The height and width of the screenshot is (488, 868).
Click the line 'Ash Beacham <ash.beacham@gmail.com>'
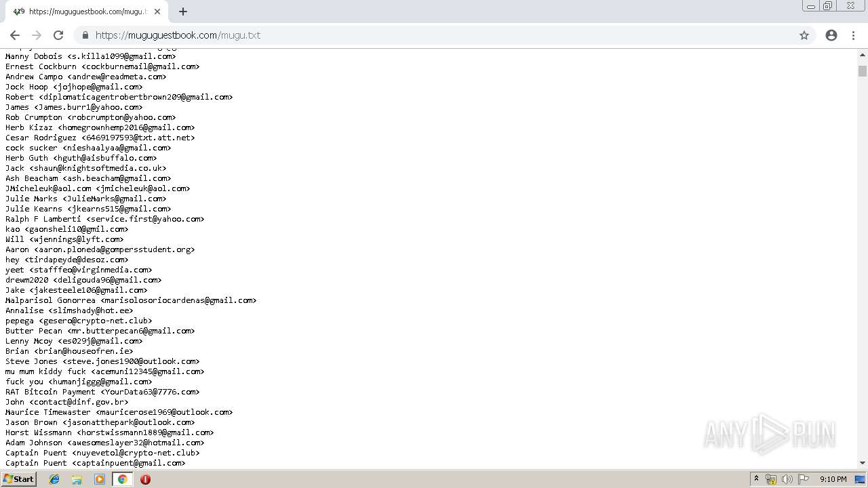coord(88,178)
